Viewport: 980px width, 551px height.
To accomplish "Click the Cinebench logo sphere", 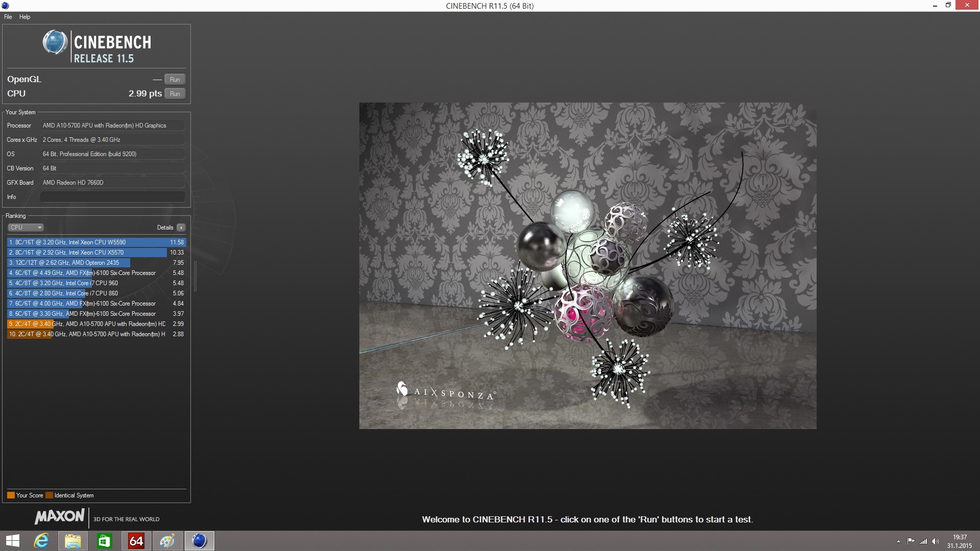I will [55, 42].
